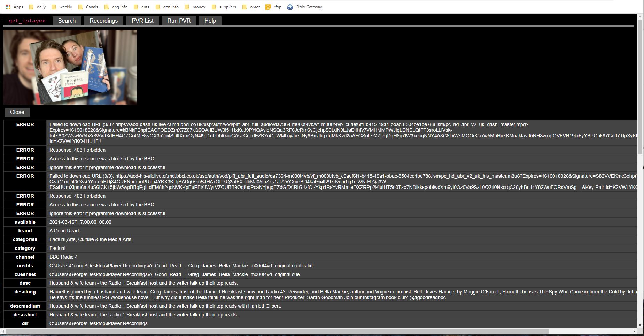Open the suppliers bookmarks folder
Screen dimensions: 644x336
[227, 7]
